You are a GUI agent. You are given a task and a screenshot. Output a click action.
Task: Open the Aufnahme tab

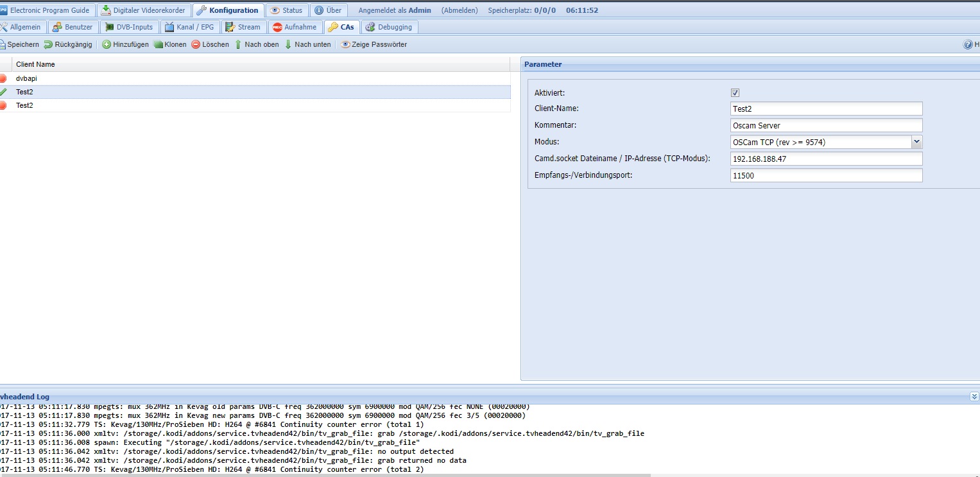(295, 27)
